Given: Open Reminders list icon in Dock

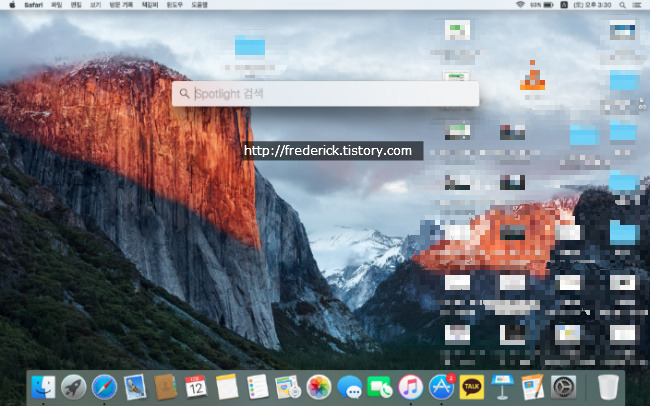Looking at the screenshot, I should 257,387.
